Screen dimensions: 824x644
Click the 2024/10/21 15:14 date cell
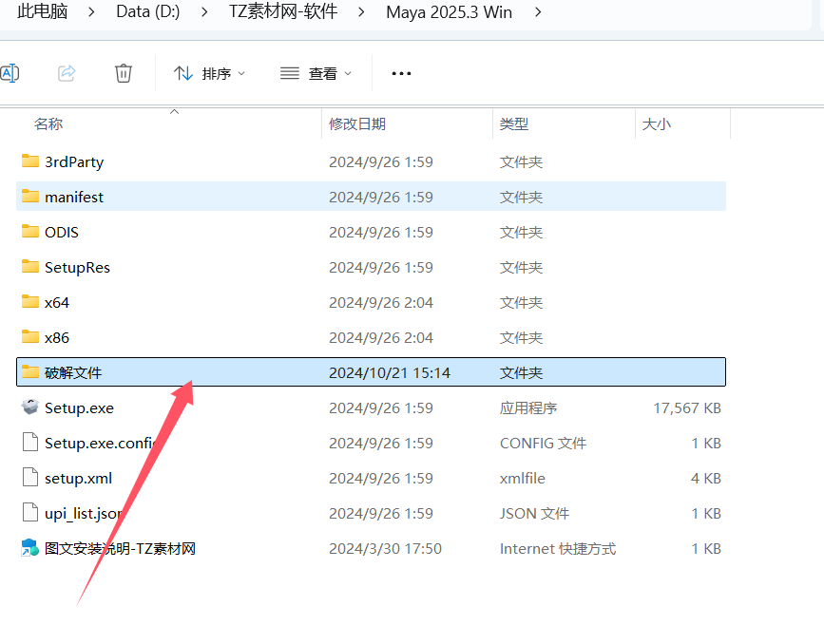point(390,373)
